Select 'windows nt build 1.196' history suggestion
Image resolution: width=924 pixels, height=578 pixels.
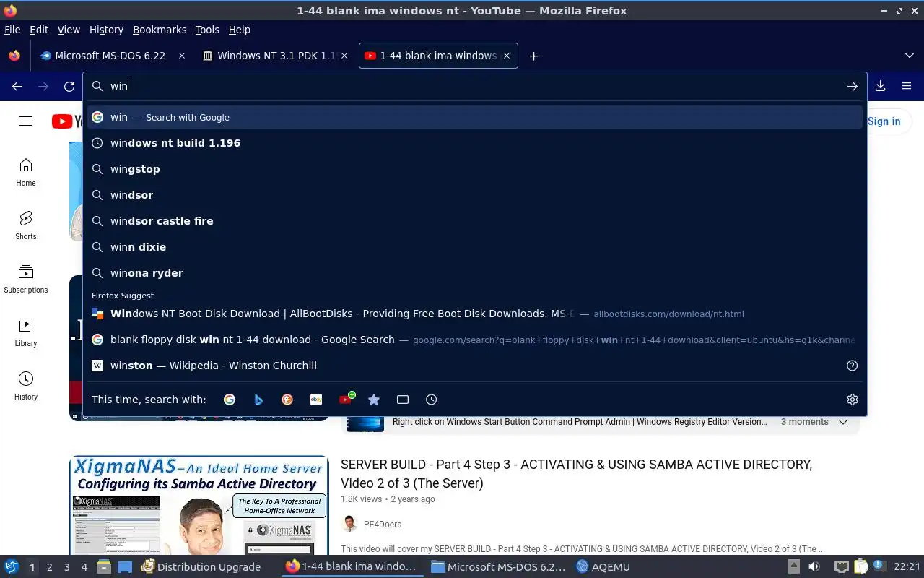tap(475, 143)
